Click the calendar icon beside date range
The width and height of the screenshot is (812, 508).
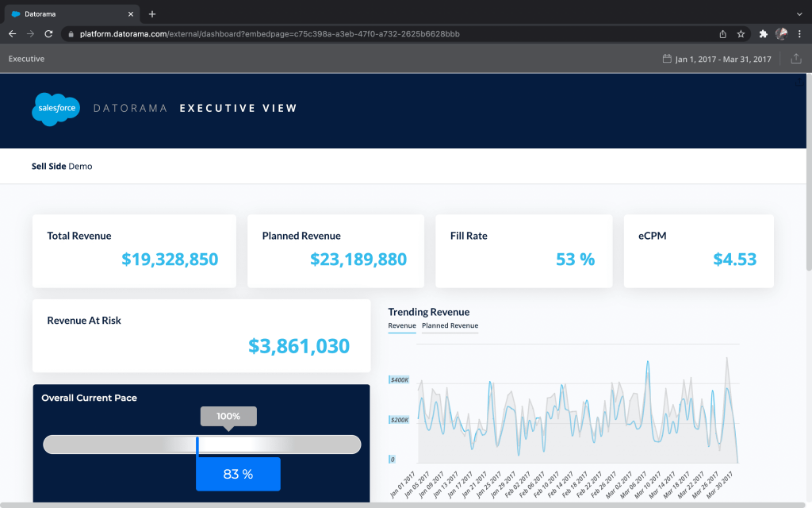point(667,59)
